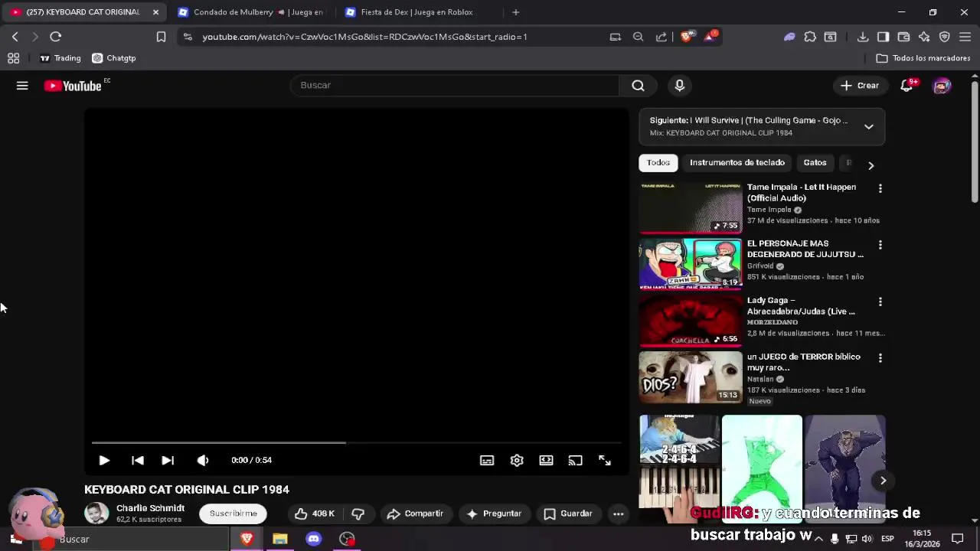Go to the YouTube home logo
980x551 pixels.
(73, 86)
